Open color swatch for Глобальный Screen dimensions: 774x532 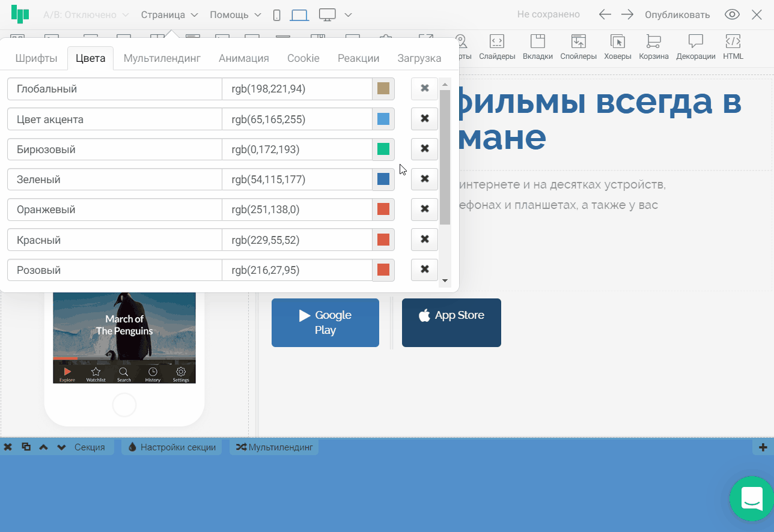(x=383, y=89)
